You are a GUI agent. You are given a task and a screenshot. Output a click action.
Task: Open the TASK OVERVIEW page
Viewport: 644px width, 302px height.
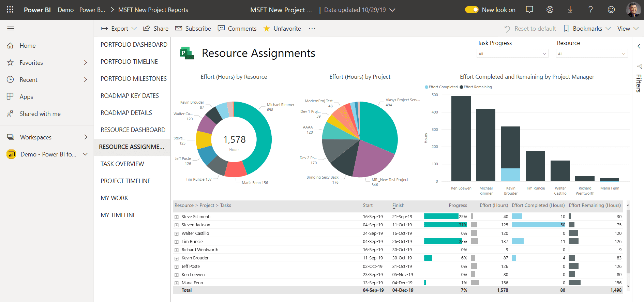click(122, 164)
